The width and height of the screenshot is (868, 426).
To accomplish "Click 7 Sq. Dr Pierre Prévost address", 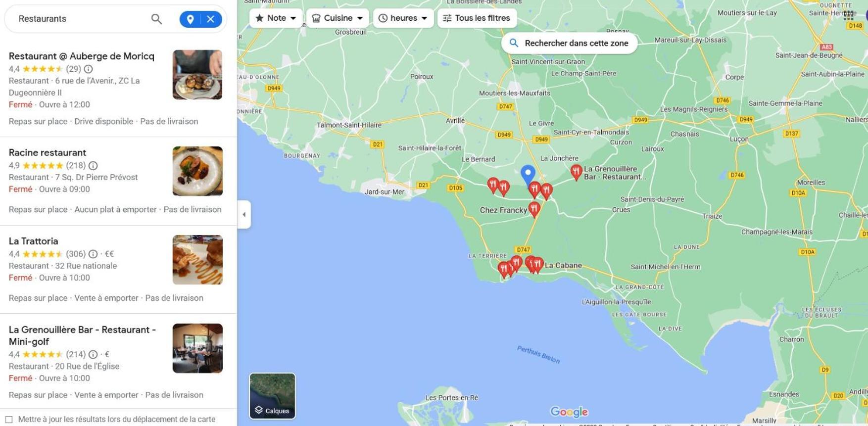I will pos(96,177).
